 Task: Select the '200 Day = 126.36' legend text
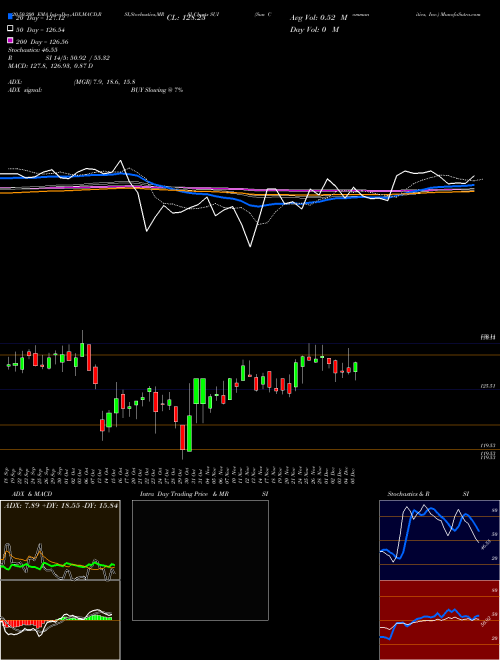tap(42, 42)
